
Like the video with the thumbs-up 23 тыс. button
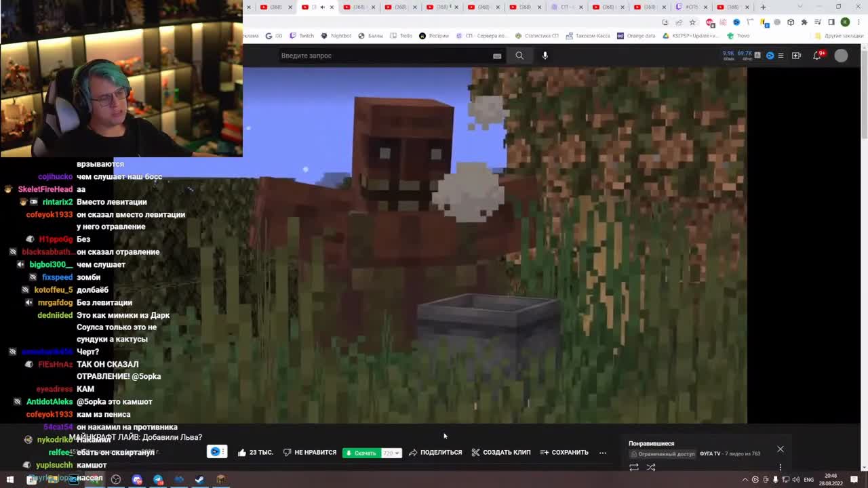tap(255, 452)
